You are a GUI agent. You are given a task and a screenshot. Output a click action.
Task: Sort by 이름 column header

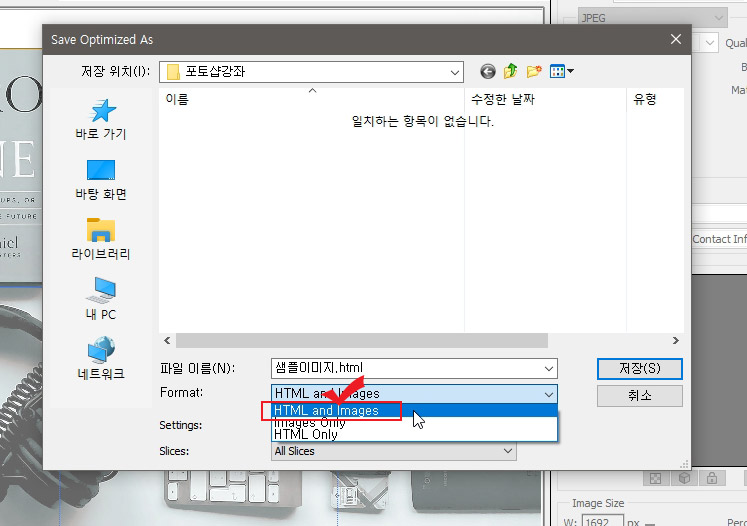pyautogui.click(x=312, y=99)
